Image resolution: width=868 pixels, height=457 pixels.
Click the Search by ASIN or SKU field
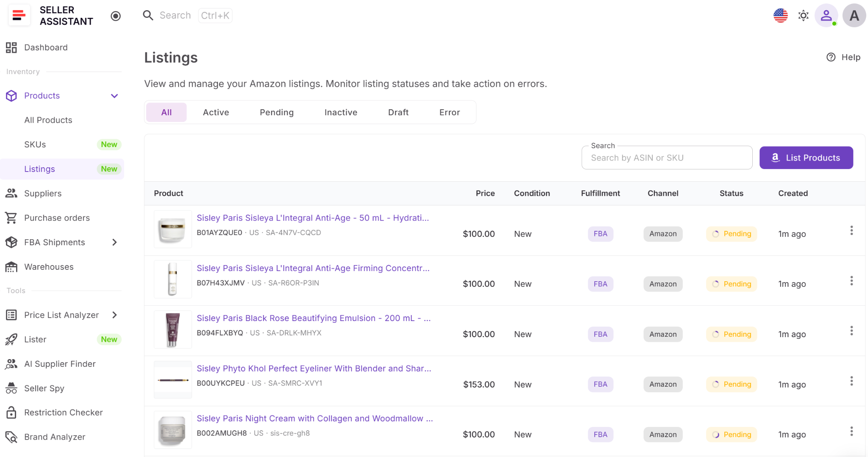coord(667,158)
